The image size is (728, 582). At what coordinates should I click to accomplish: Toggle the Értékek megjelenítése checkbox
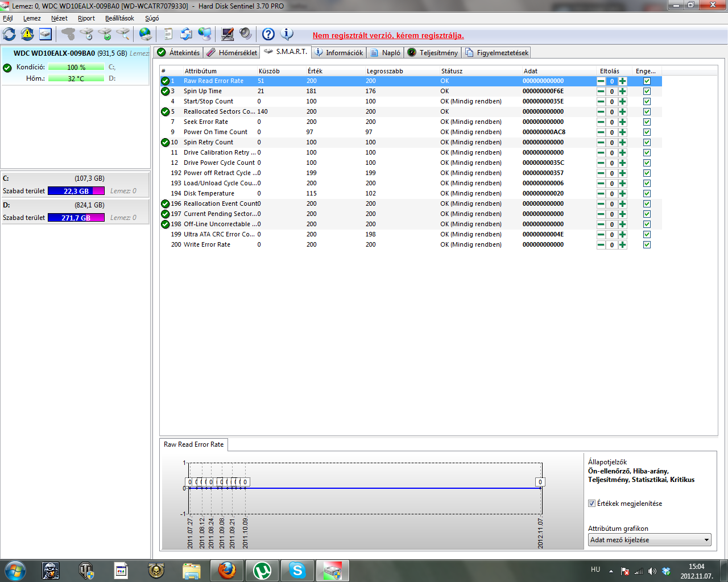(591, 504)
